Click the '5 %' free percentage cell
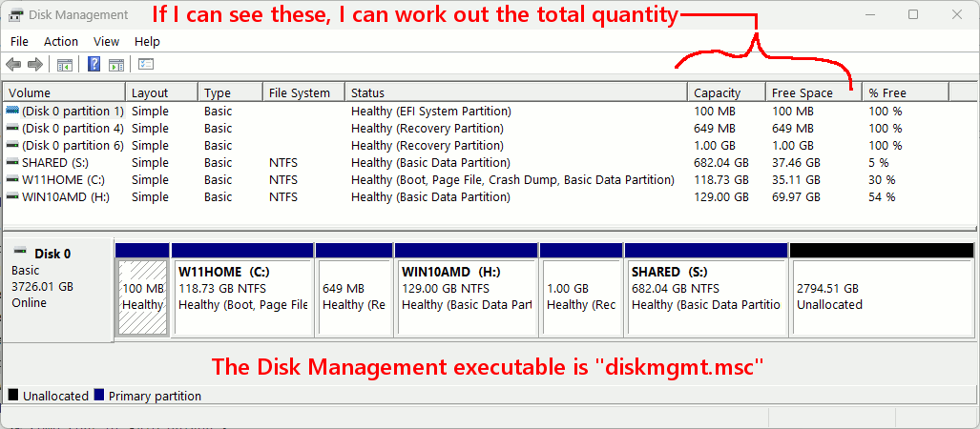 [879, 163]
